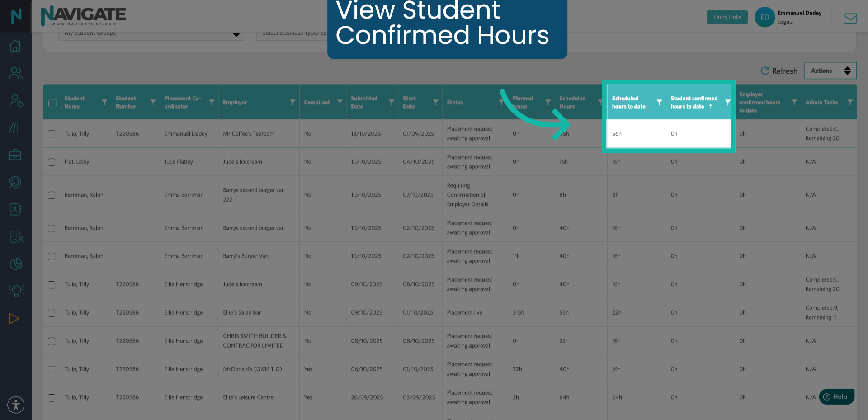
Task: Filter the Submitted Date column
Action: pyautogui.click(x=392, y=102)
